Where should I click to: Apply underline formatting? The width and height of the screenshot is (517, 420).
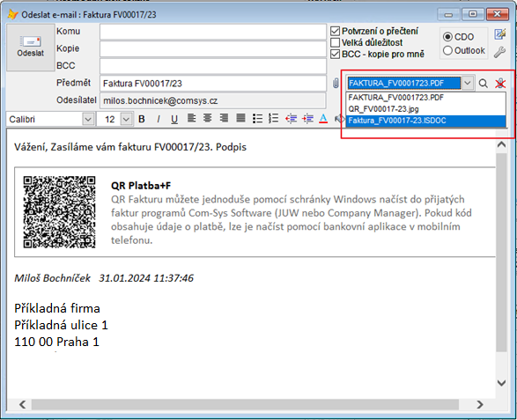pos(174,119)
